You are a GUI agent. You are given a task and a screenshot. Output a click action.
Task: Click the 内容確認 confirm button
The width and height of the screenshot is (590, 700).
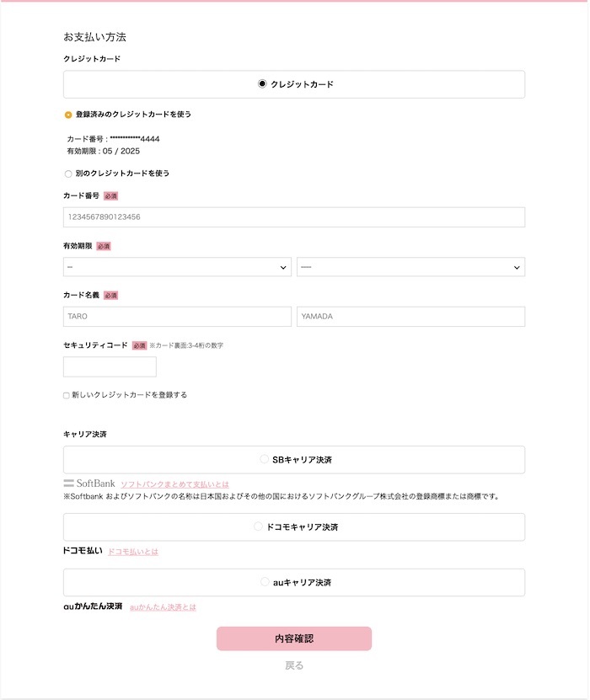click(x=294, y=639)
